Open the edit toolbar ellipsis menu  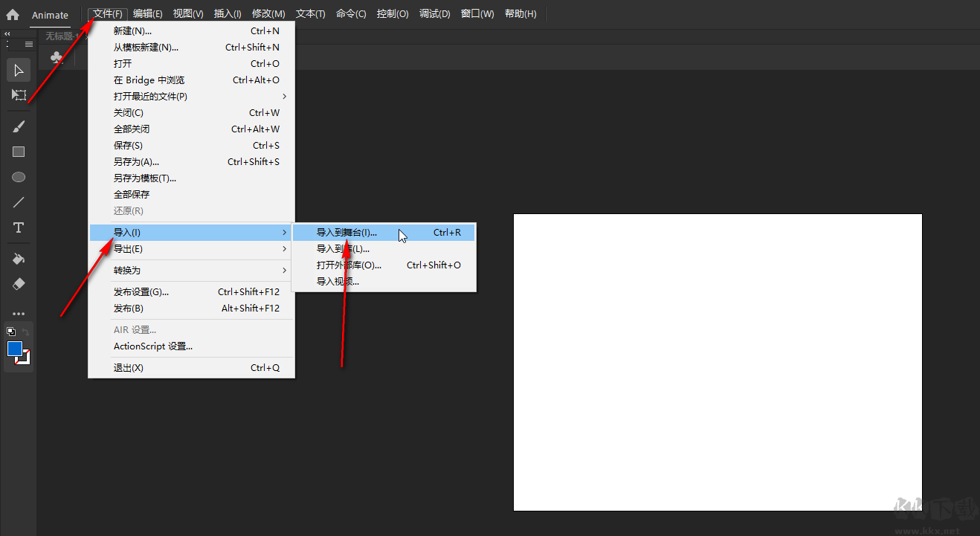(x=19, y=313)
